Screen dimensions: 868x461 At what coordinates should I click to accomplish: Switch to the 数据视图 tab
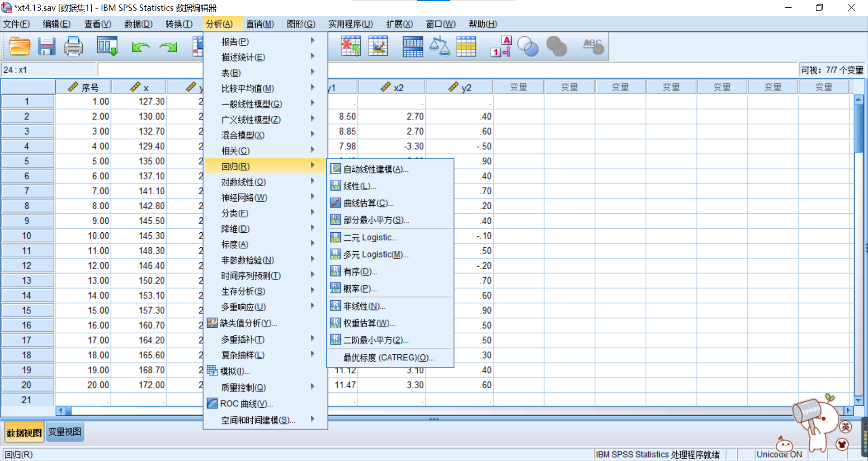24,433
